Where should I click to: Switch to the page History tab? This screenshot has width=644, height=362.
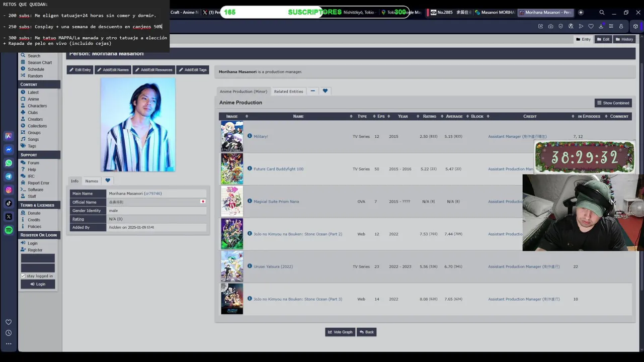click(x=624, y=39)
